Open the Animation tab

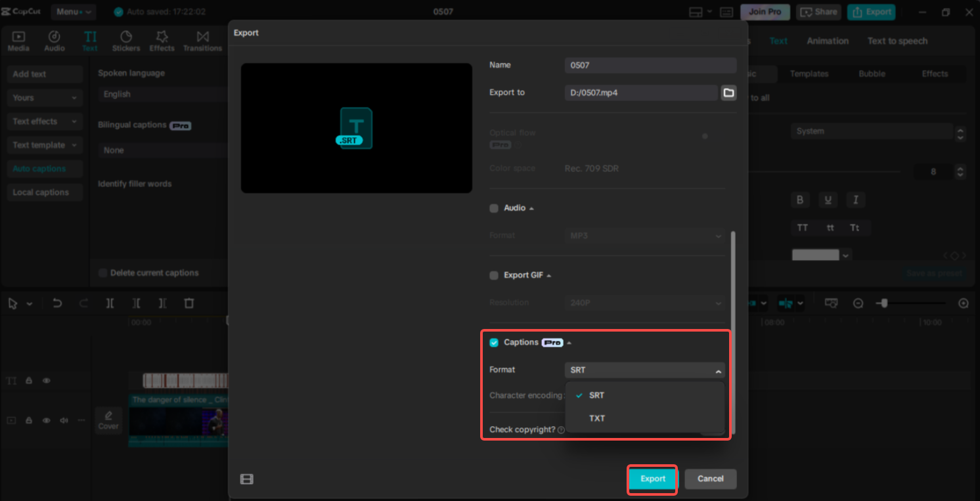click(827, 41)
